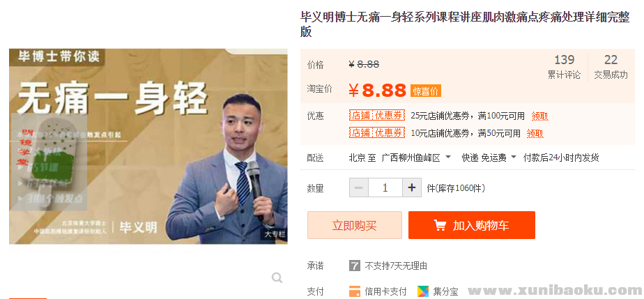Claim the 25元 store coupon via 领取
Image resolution: width=644 pixels, height=299 pixels.
point(539,116)
